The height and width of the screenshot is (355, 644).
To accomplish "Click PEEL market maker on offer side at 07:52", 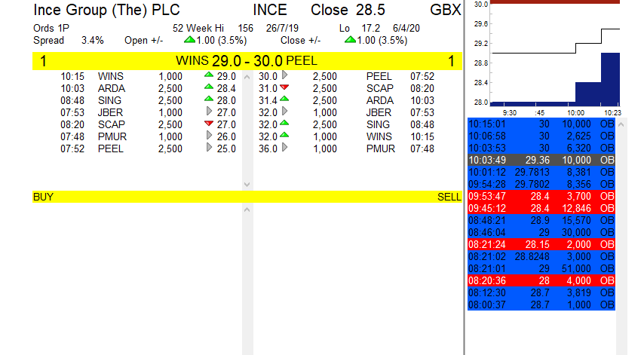I will [379, 76].
